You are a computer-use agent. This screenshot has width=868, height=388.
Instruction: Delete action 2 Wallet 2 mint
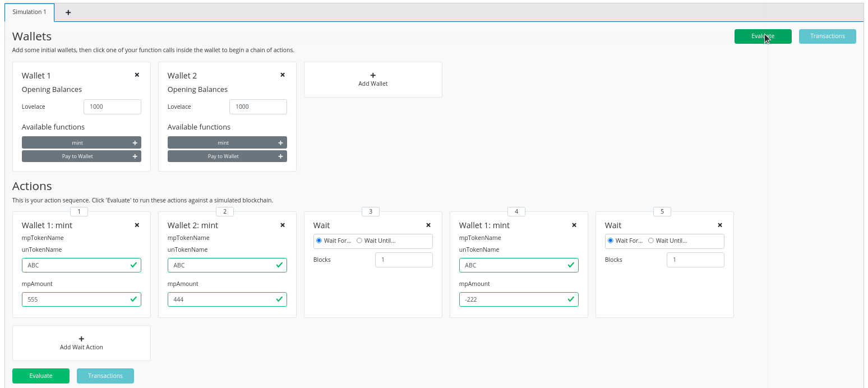coord(283,225)
